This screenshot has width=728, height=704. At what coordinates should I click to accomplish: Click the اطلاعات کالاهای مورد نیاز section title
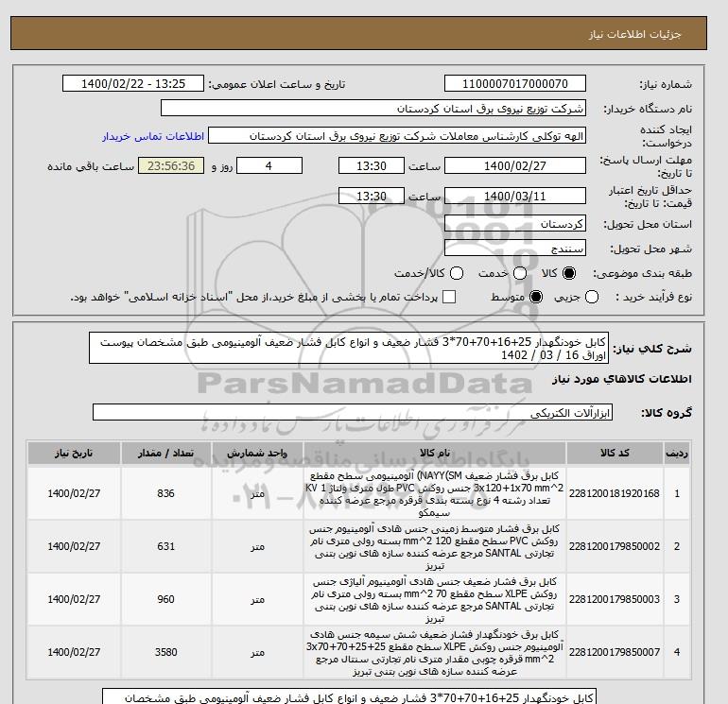[622, 379]
